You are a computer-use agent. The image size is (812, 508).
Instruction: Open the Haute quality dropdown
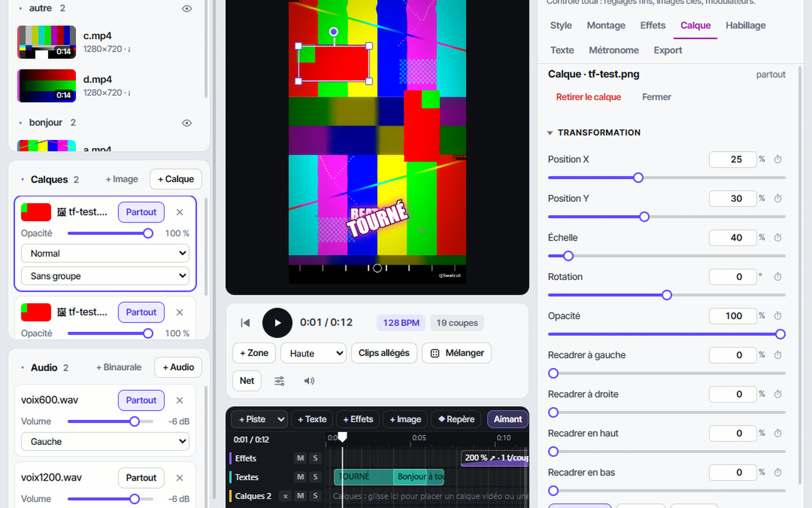[314, 353]
